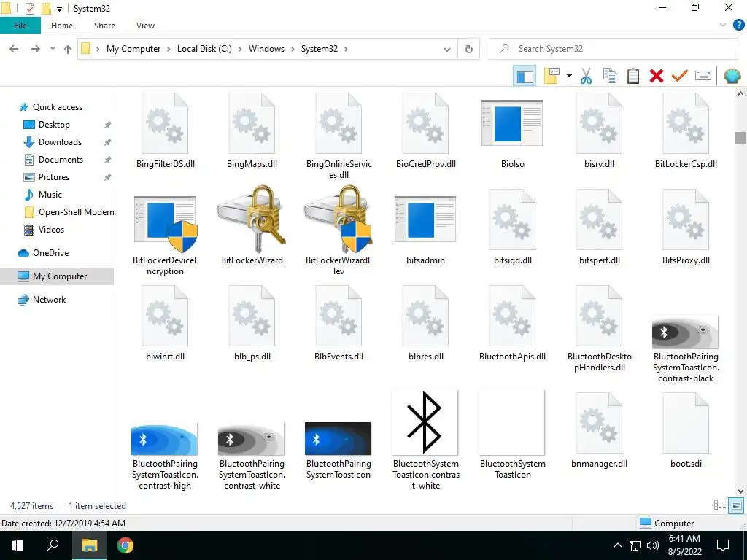
Task: Select the BitLockerCsp.dll file icon
Action: coord(686,123)
